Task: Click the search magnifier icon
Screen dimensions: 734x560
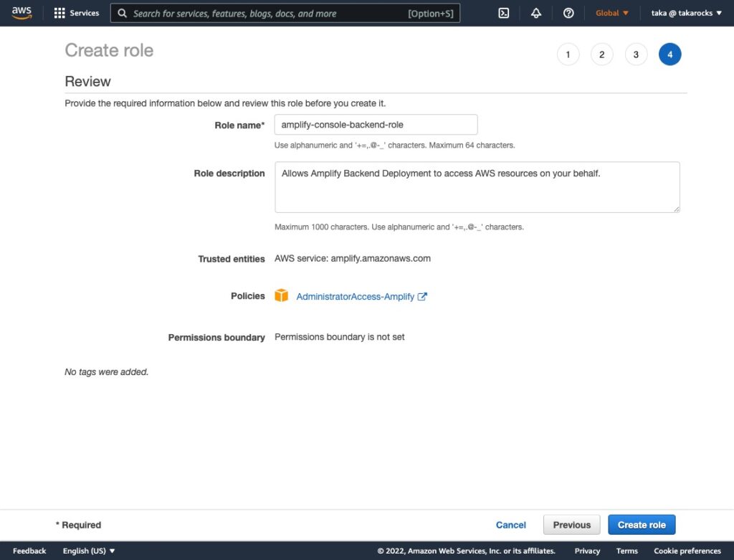Action: click(x=122, y=13)
